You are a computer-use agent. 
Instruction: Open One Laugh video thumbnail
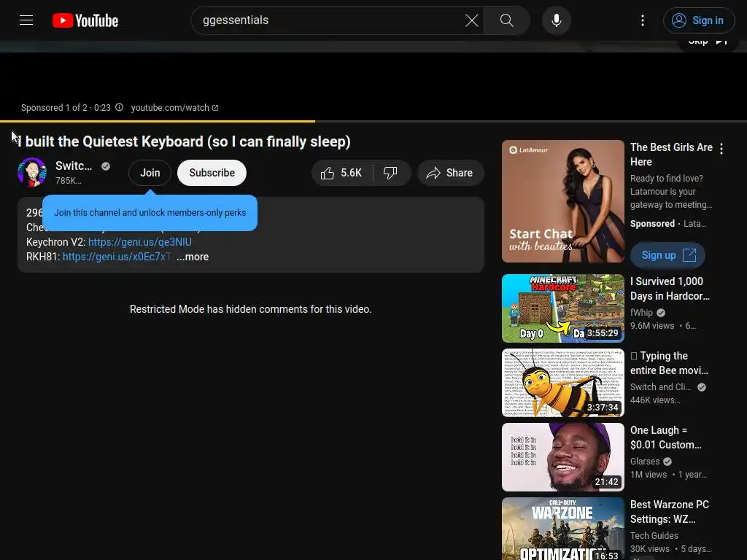tap(562, 457)
